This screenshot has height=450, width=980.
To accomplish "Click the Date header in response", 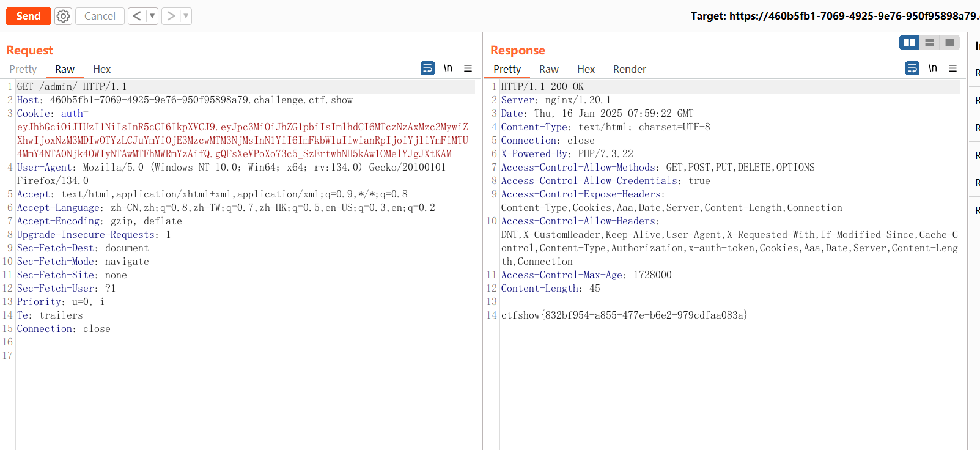I will tap(597, 114).
